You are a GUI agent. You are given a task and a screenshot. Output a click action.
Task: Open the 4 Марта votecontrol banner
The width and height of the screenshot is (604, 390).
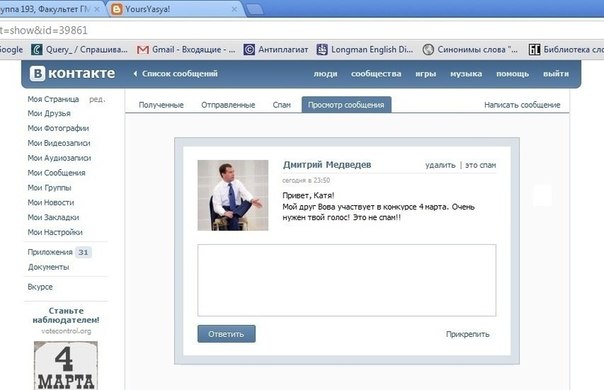(x=66, y=365)
